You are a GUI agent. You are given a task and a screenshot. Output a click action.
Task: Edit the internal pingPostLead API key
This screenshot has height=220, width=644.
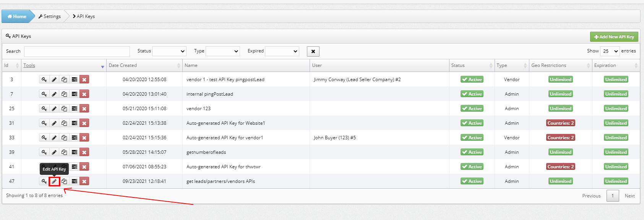coord(54,94)
